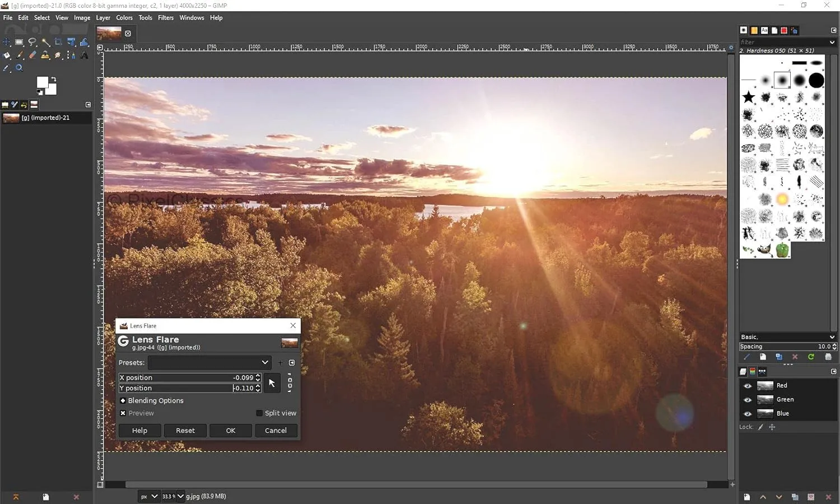
Task: Open the Colors menu
Action: (x=124, y=17)
